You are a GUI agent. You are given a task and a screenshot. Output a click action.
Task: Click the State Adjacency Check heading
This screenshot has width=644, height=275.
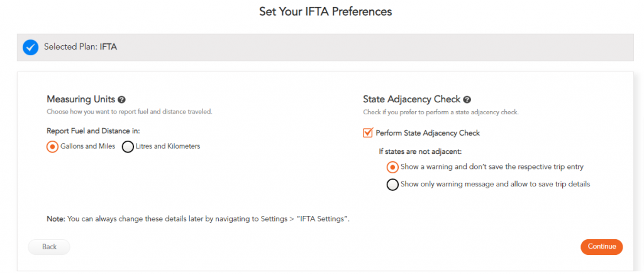click(x=412, y=99)
